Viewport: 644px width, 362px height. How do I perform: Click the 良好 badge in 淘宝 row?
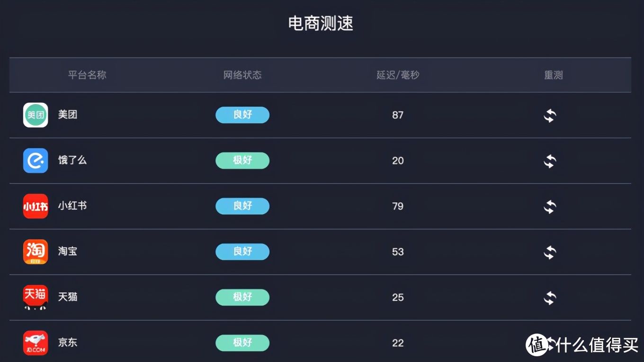pyautogui.click(x=242, y=251)
